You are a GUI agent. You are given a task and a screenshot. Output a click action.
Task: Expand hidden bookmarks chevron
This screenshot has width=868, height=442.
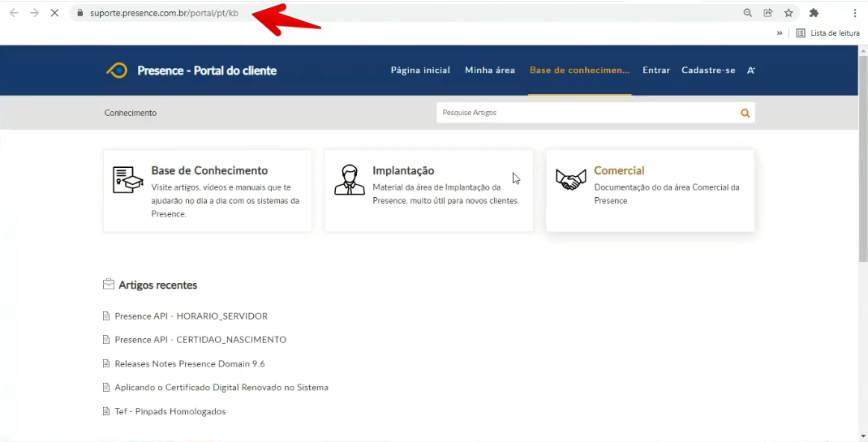tap(780, 33)
